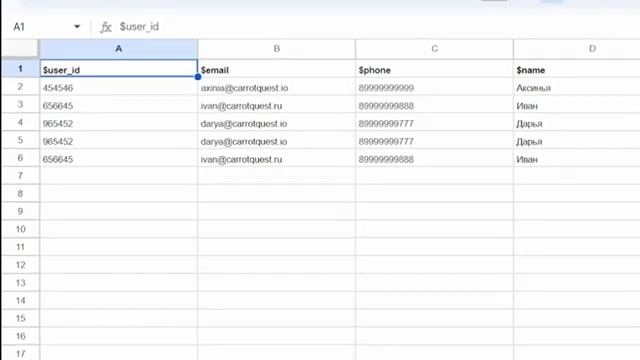Click cell with user id 454546
Viewport: 640px width, 360px height.
tap(118, 87)
